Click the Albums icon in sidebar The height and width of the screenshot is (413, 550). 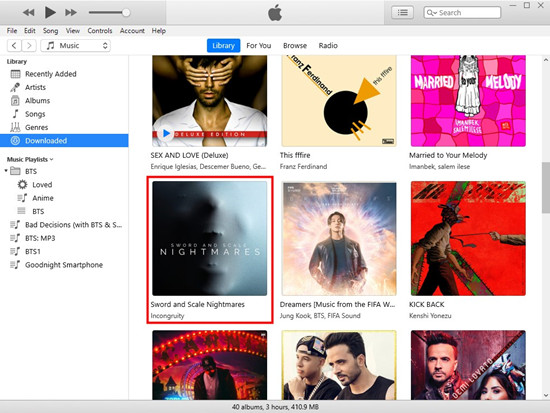click(15, 101)
